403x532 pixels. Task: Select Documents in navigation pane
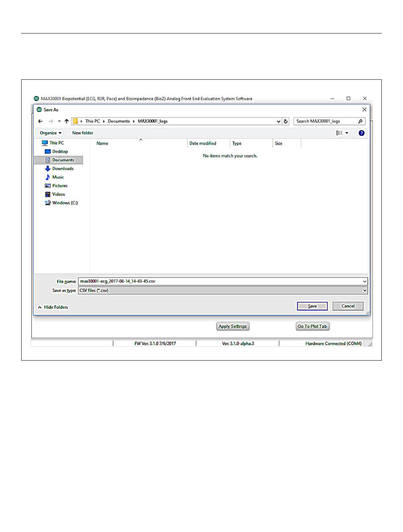(60, 160)
